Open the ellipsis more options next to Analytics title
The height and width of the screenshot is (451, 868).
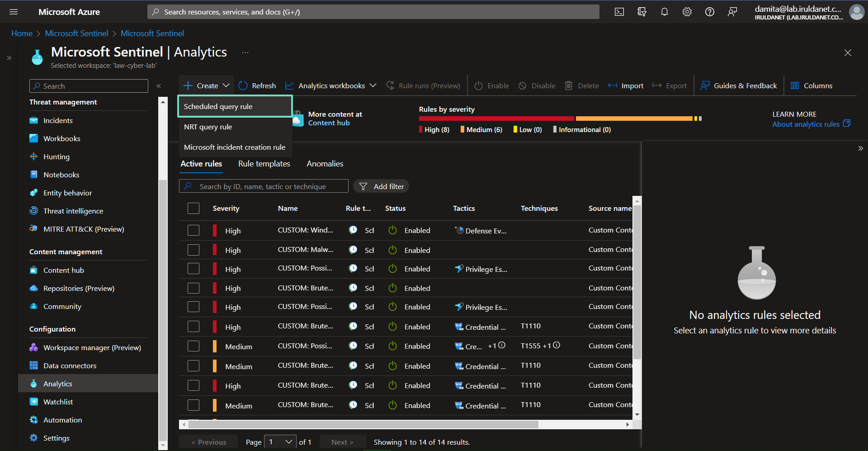245,52
